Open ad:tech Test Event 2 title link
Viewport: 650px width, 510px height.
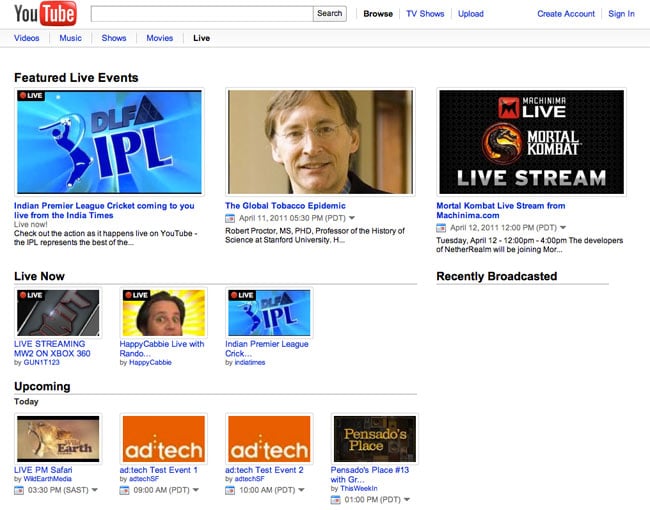264,470
